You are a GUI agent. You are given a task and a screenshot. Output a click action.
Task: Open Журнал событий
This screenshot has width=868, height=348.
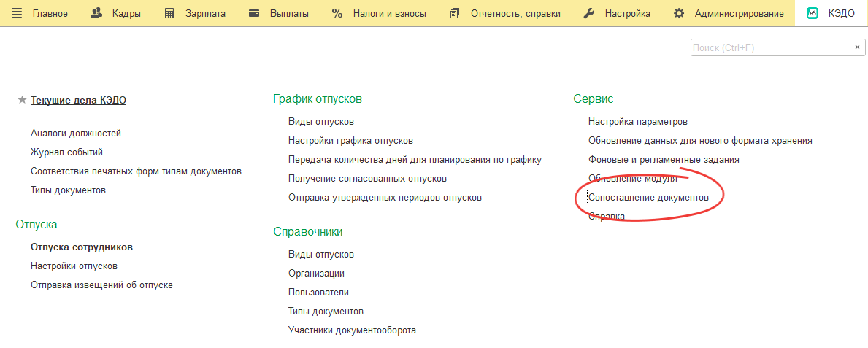67,152
